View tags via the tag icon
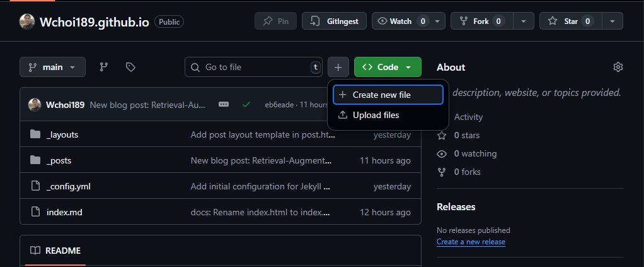The height and width of the screenshot is (267, 644). point(130,67)
